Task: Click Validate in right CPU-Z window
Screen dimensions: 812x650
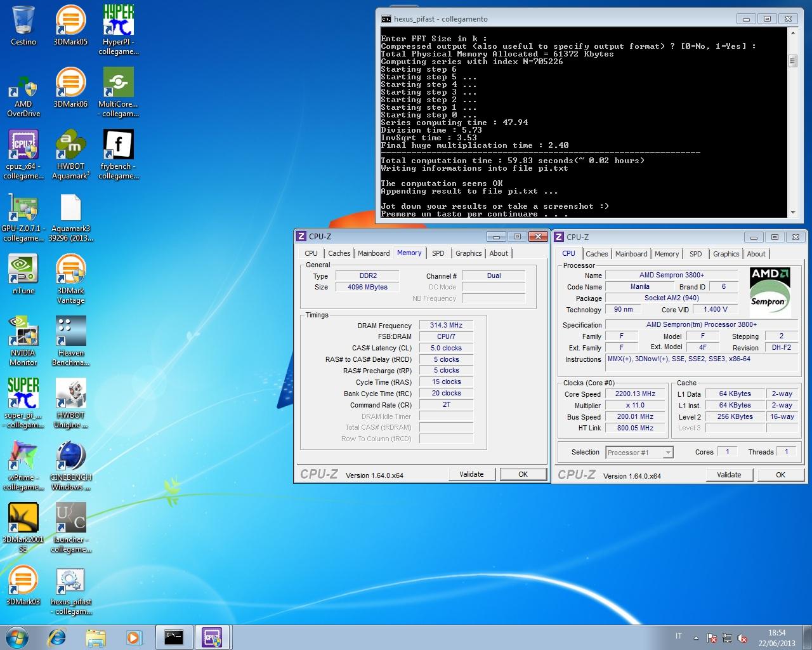Action: [729, 475]
